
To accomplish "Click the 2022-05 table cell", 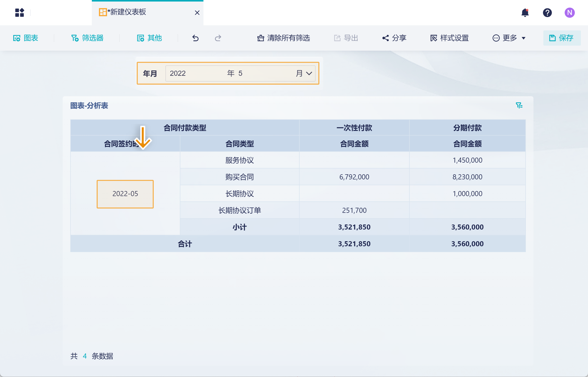I will [125, 194].
